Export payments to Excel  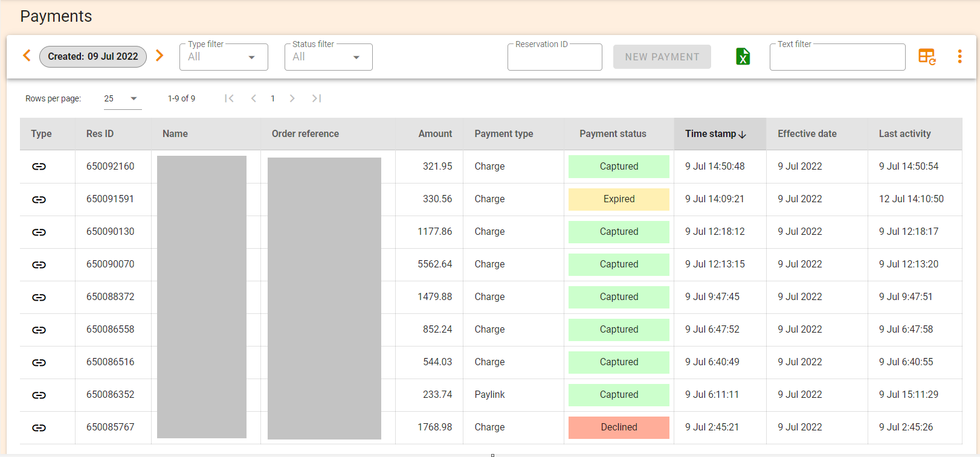click(x=743, y=56)
